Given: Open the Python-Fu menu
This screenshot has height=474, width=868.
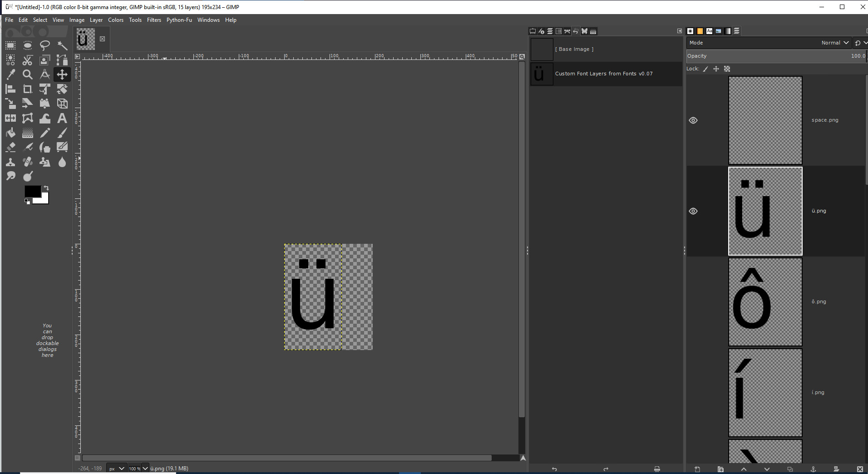Looking at the screenshot, I should click(179, 20).
